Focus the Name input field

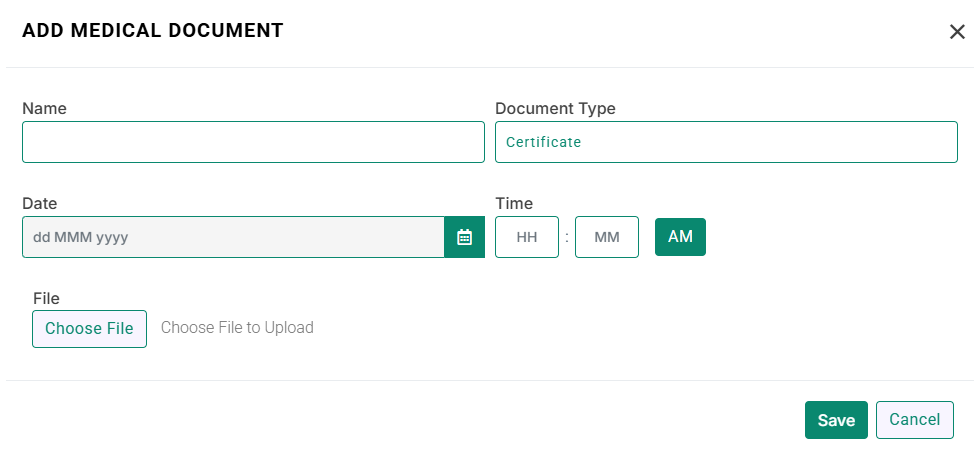click(x=253, y=142)
